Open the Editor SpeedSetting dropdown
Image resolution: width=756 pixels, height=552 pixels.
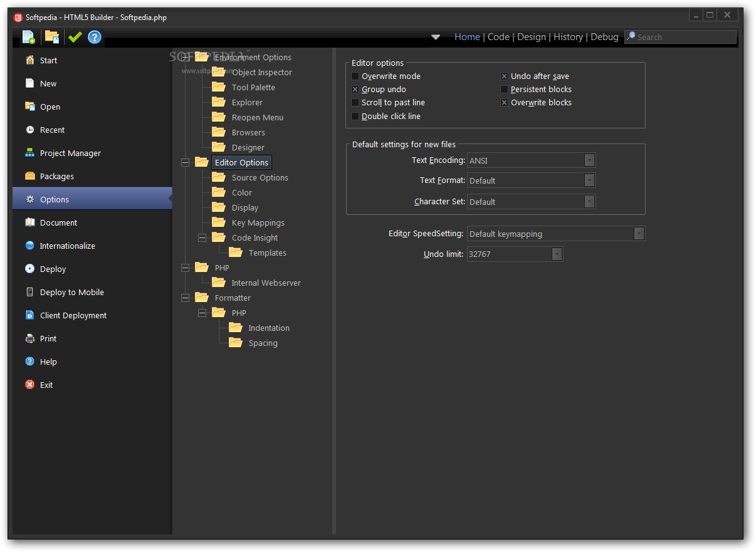(639, 234)
